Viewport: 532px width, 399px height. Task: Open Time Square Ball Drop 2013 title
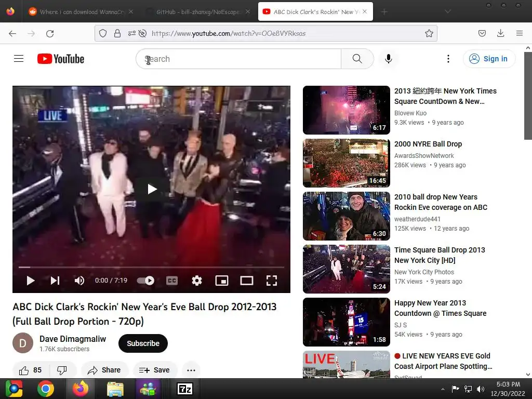(x=440, y=255)
